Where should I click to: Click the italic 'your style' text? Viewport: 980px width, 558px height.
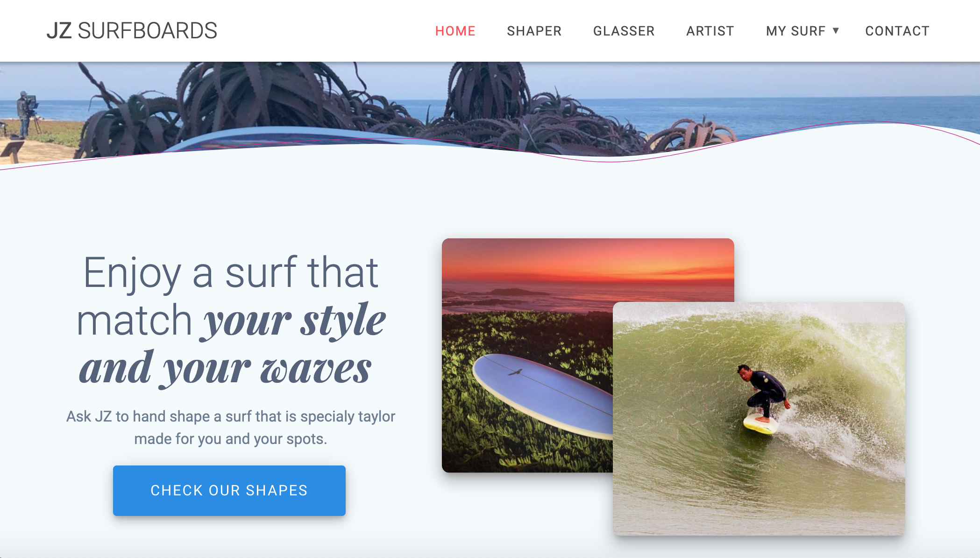pyautogui.click(x=293, y=321)
